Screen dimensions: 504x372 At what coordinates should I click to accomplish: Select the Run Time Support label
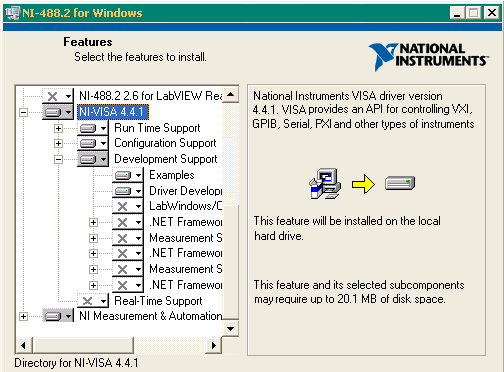click(157, 128)
